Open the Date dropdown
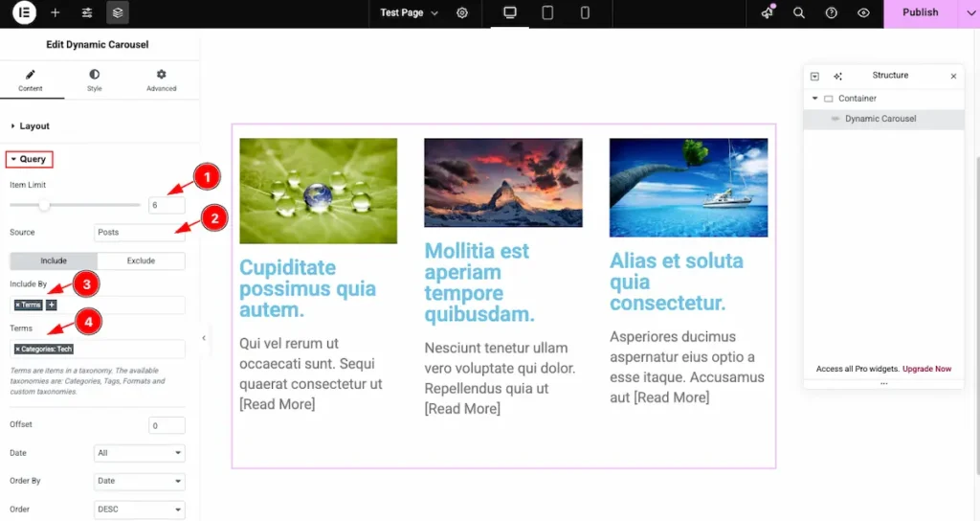 139,453
